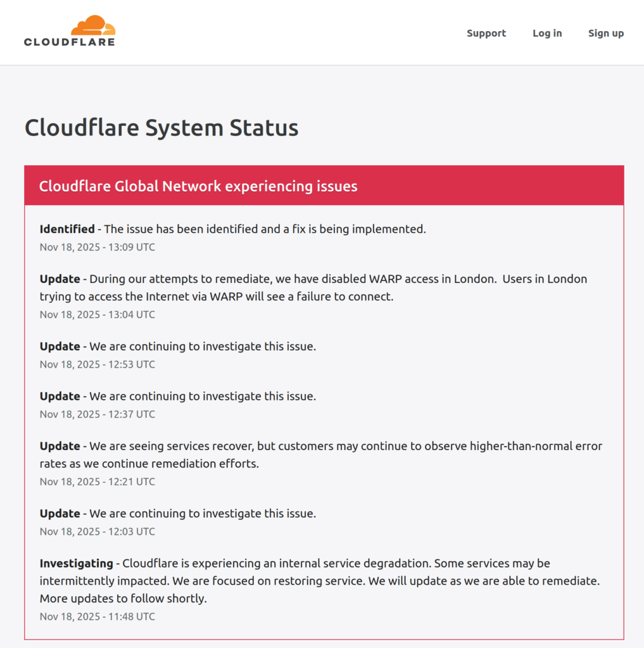Select the 12:37 UTC timestamp
Viewport: 644px width, 648px height.
[x=97, y=414]
